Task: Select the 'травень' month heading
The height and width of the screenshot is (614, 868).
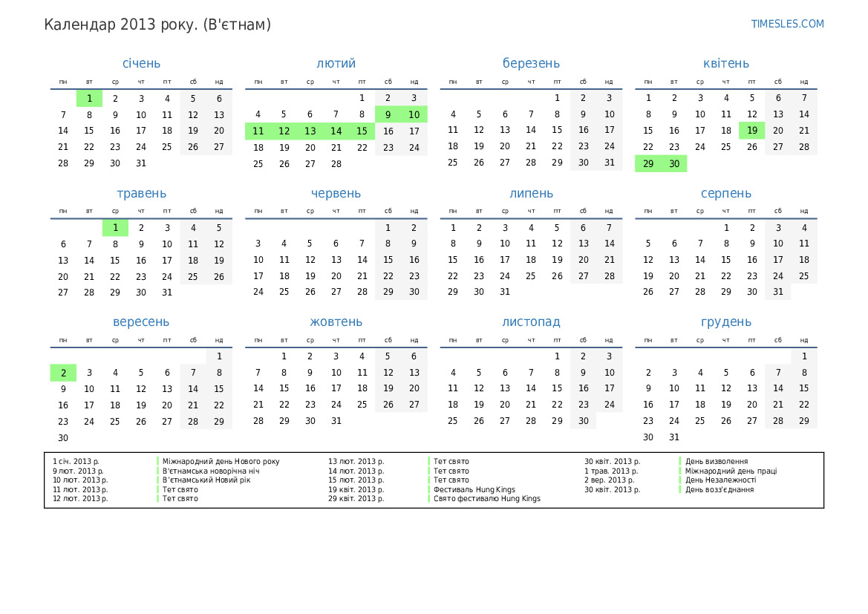Action: pos(141,193)
